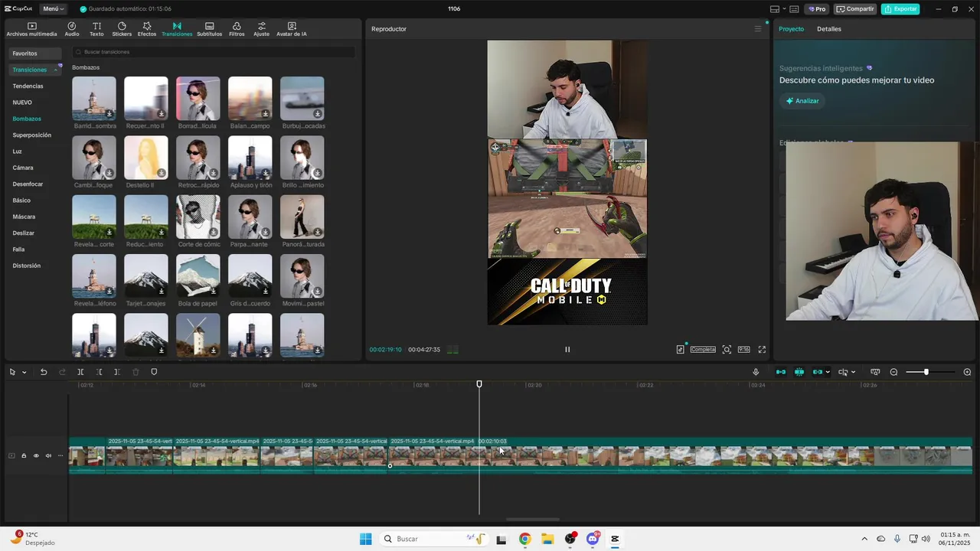Open the Favoritos section
The width and height of the screenshot is (980, 551).
(x=34, y=54)
